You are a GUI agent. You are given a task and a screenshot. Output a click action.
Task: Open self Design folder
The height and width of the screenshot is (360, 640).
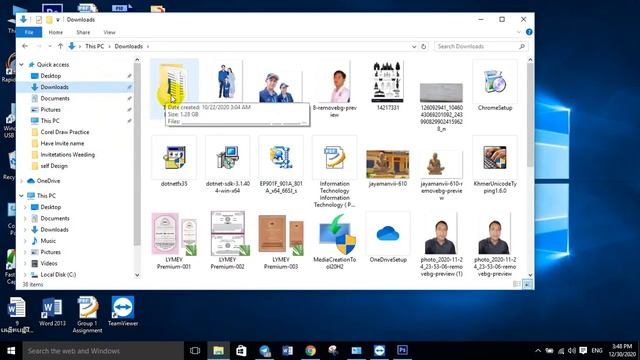[x=54, y=166]
